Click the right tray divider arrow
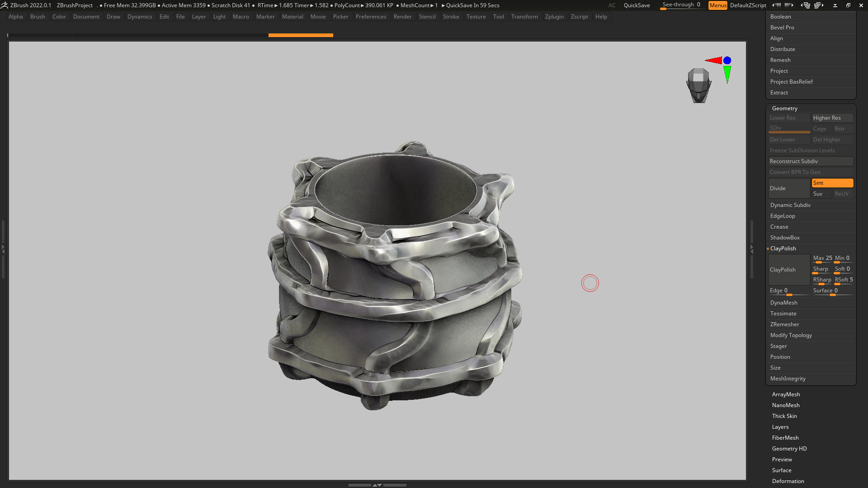Image resolution: width=868 pixels, height=488 pixels. click(751, 249)
